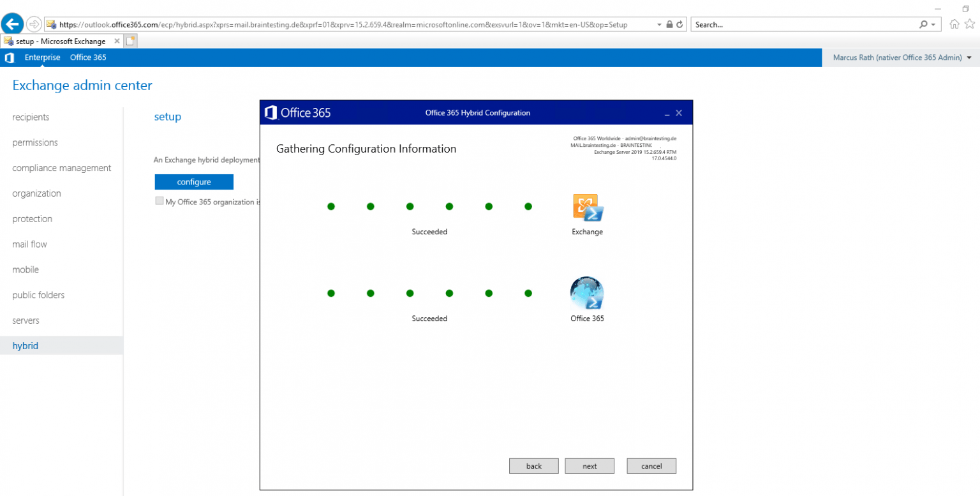
Task: Click the second Succeeded progress indicator dots
Action: 429,294
